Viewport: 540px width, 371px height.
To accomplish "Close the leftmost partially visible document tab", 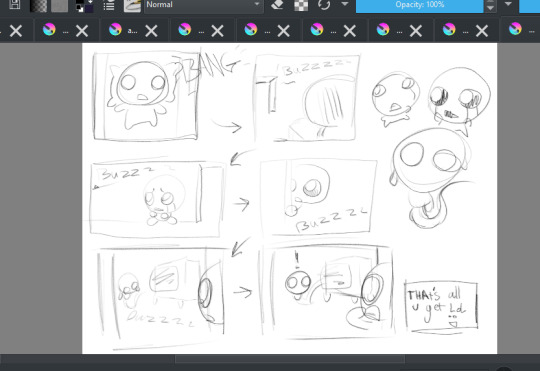I will (x=16, y=31).
